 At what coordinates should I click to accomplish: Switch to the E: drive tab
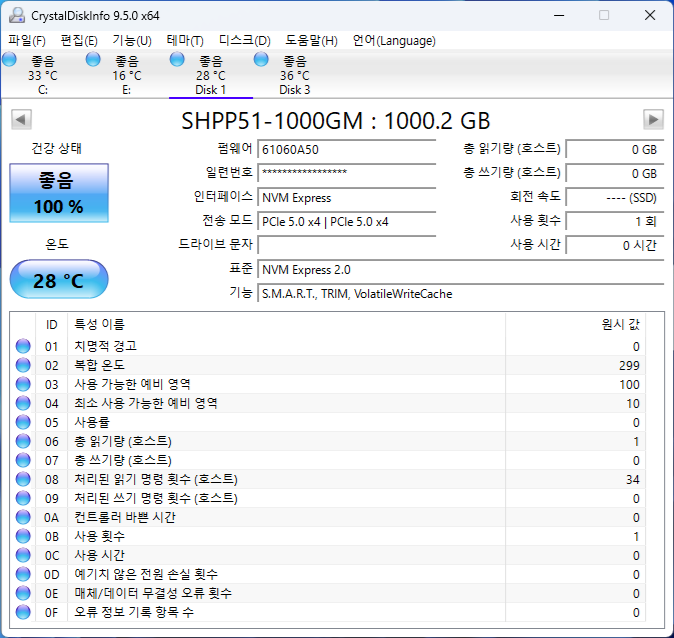pyautogui.click(x=127, y=75)
